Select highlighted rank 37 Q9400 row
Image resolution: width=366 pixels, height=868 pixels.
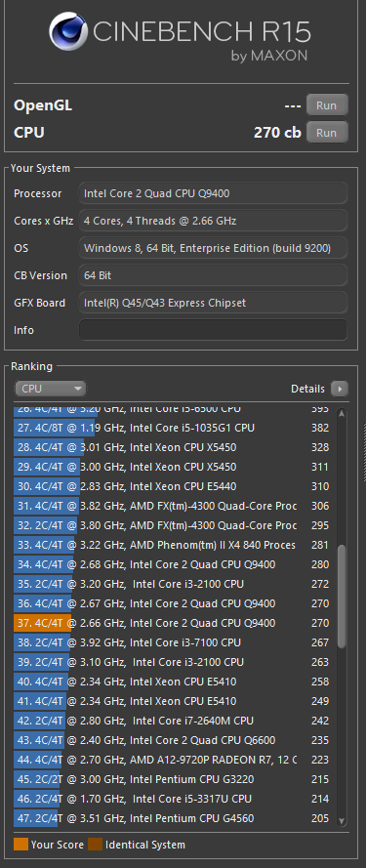pyautogui.click(x=174, y=623)
